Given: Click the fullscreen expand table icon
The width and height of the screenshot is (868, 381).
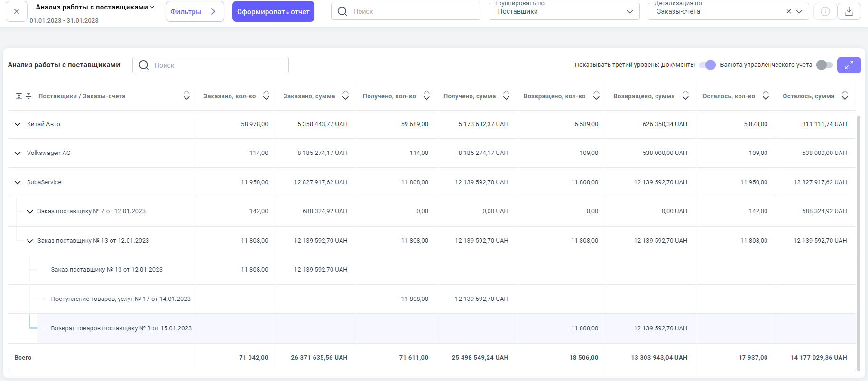Looking at the screenshot, I should coord(849,65).
